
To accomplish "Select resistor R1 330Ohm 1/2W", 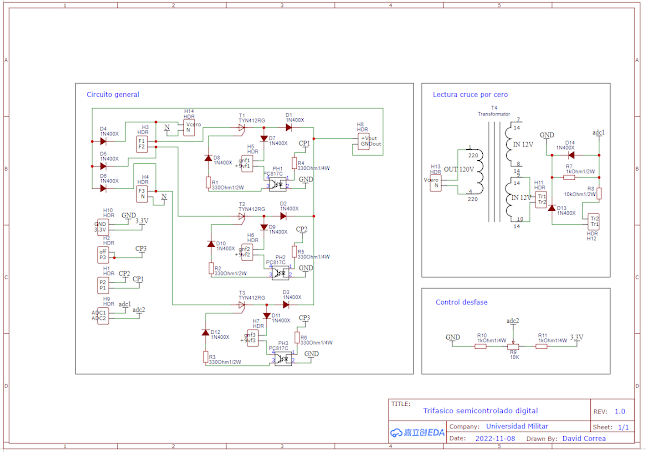I will [x=208, y=183].
